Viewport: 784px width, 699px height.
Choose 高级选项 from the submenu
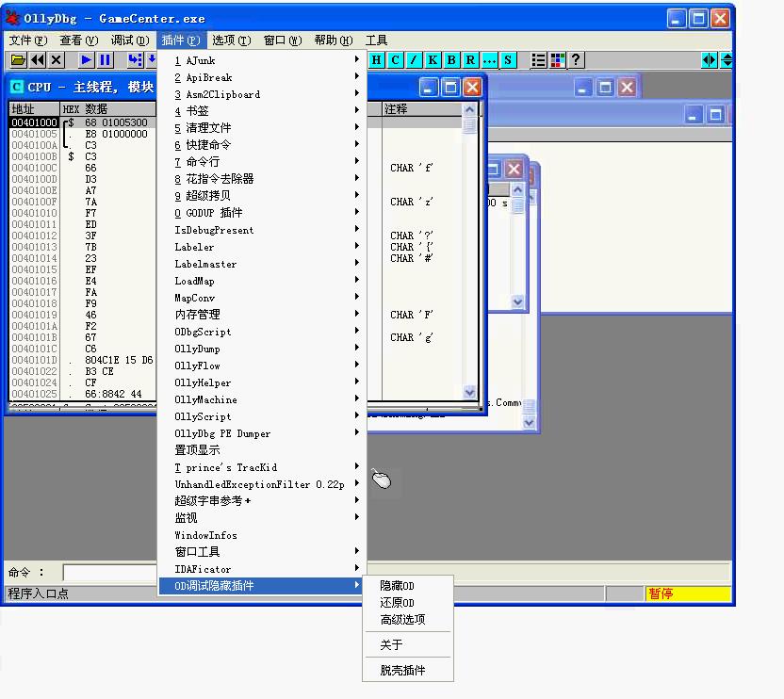tap(407, 620)
